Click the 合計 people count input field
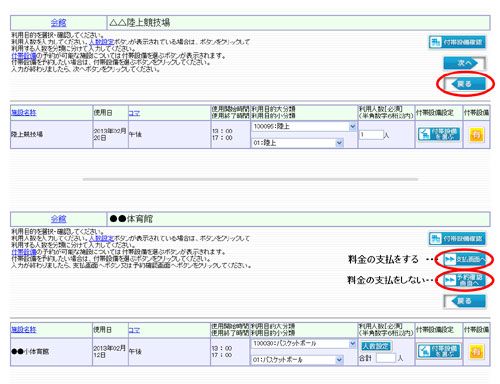Image resolution: width=500 pixels, height=384 pixels. (x=386, y=358)
